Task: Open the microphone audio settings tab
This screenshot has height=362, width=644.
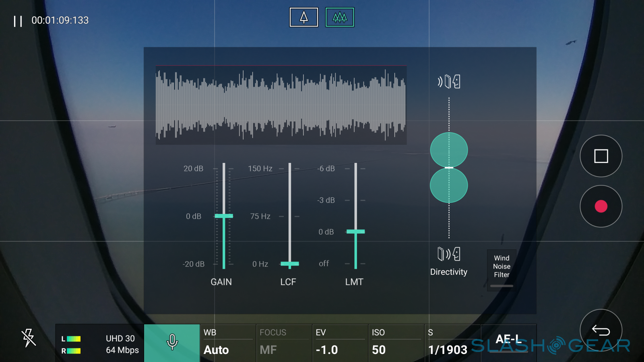Action: (x=172, y=342)
